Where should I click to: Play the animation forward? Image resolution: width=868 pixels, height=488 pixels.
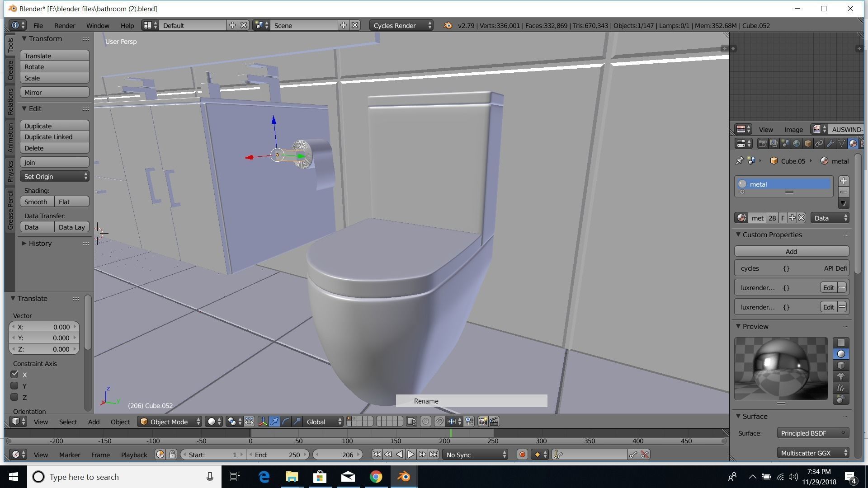pyautogui.click(x=410, y=455)
